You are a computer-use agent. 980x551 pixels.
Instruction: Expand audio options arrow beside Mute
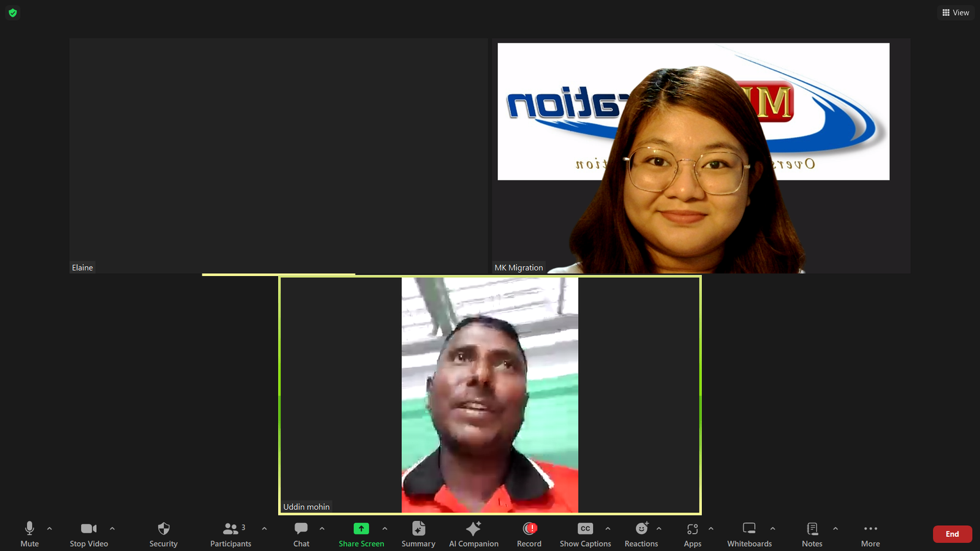(50, 528)
